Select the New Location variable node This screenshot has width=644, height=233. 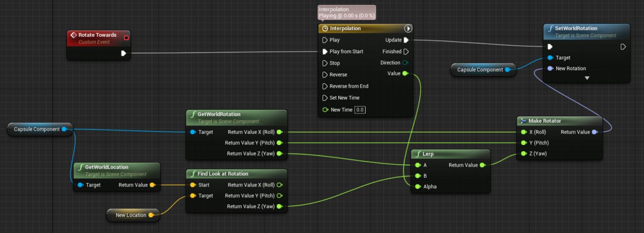tap(129, 215)
